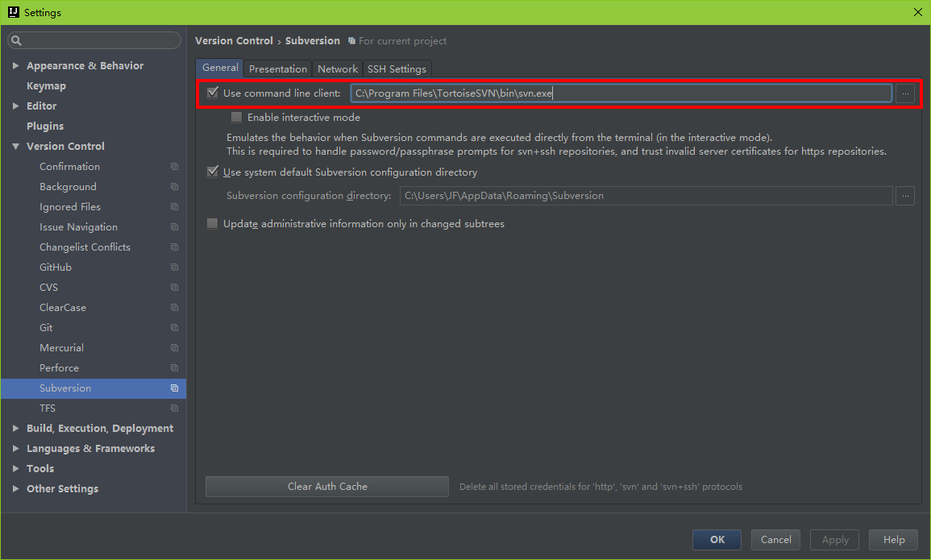Click the browse button for command line client path

[x=905, y=93]
